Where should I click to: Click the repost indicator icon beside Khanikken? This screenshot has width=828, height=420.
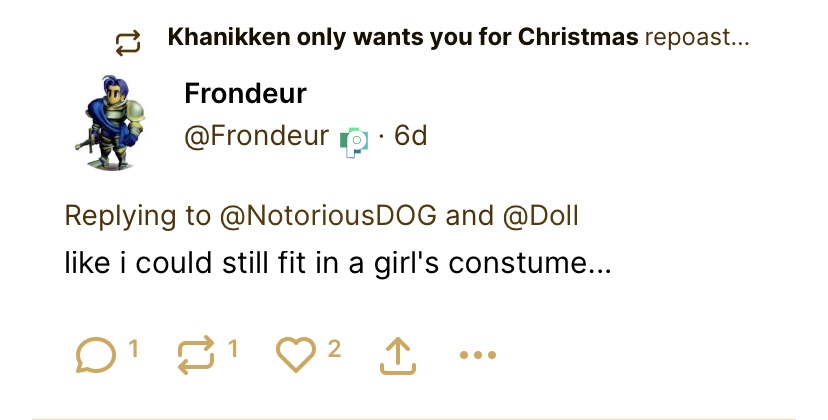click(128, 41)
